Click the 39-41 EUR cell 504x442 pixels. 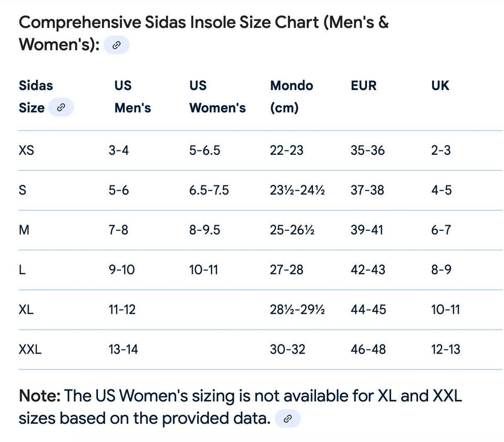click(367, 230)
